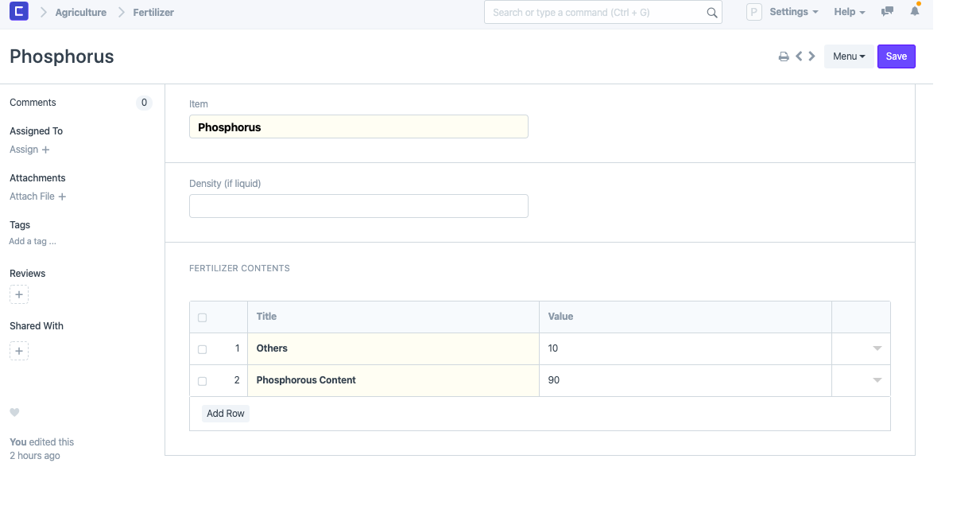The image size is (980, 529).
Task: Click Add Row below the table
Action: coord(226,414)
